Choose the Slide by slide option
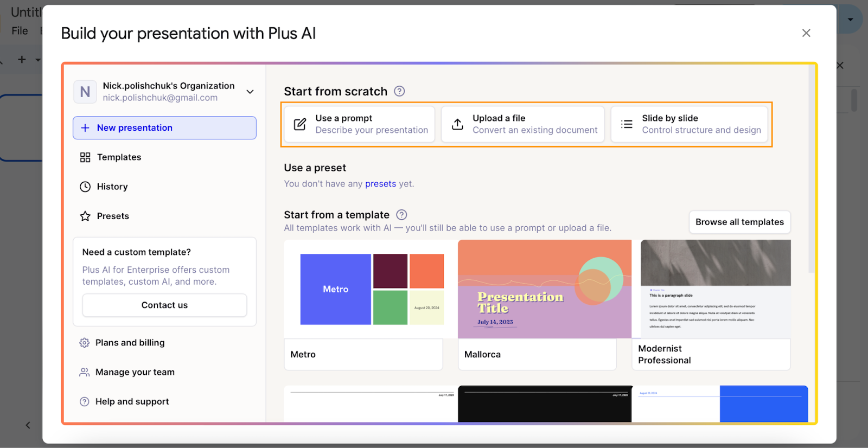The image size is (868, 448). (690, 124)
